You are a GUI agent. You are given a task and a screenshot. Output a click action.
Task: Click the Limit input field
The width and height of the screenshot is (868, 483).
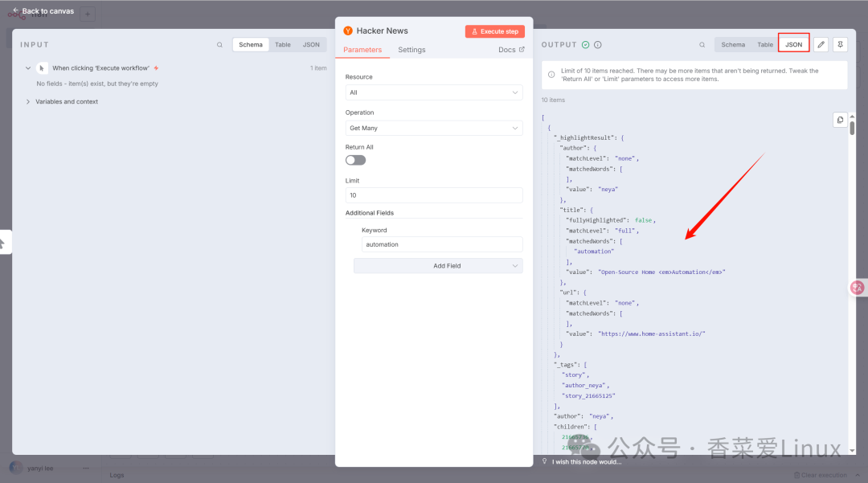[434, 195]
